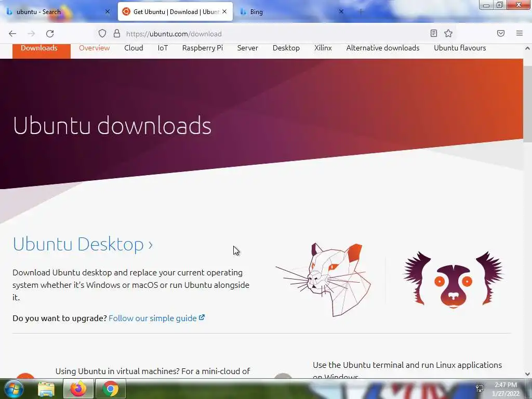Open the Firefox hamburger menu
Screen dimensions: 532x399
519,33
